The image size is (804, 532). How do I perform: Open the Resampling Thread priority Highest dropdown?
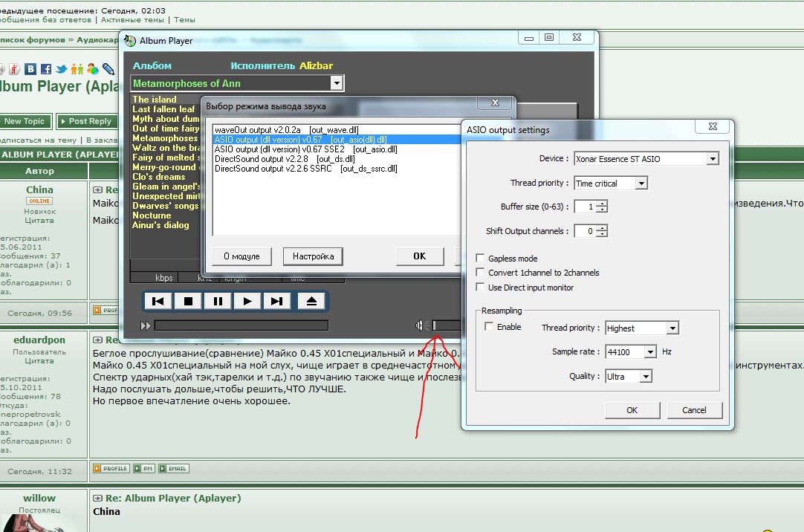pyautogui.click(x=672, y=328)
